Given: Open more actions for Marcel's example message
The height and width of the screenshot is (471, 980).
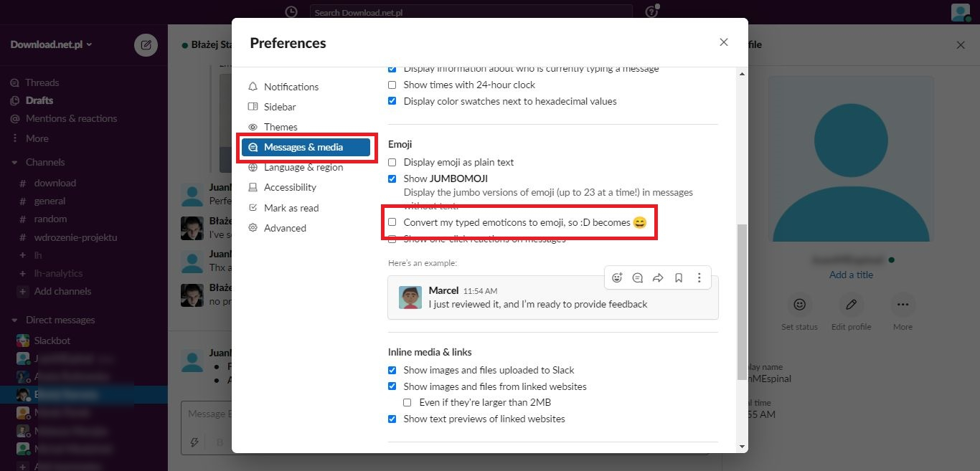Looking at the screenshot, I should pyautogui.click(x=699, y=278).
